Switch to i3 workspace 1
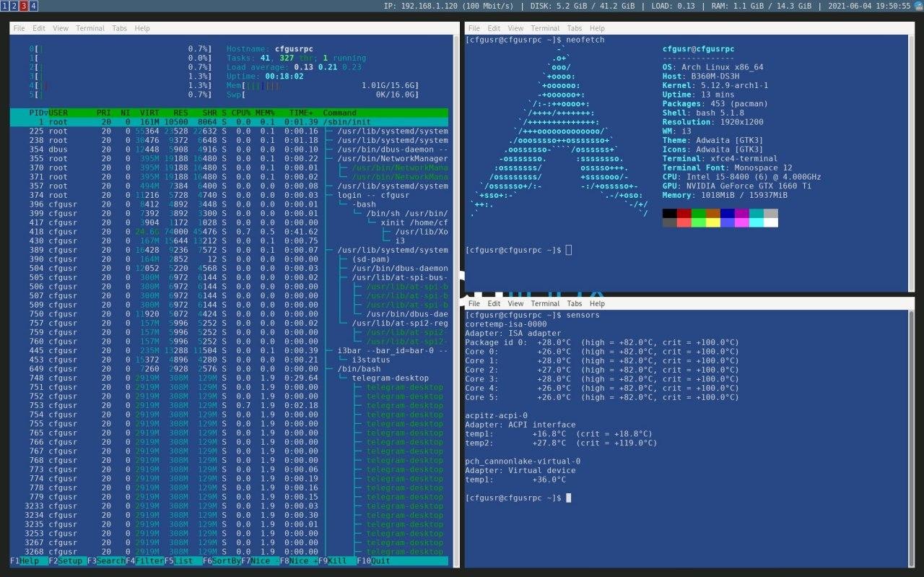Image resolution: width=924 pixels, height=577 pixels. point(5,6)
